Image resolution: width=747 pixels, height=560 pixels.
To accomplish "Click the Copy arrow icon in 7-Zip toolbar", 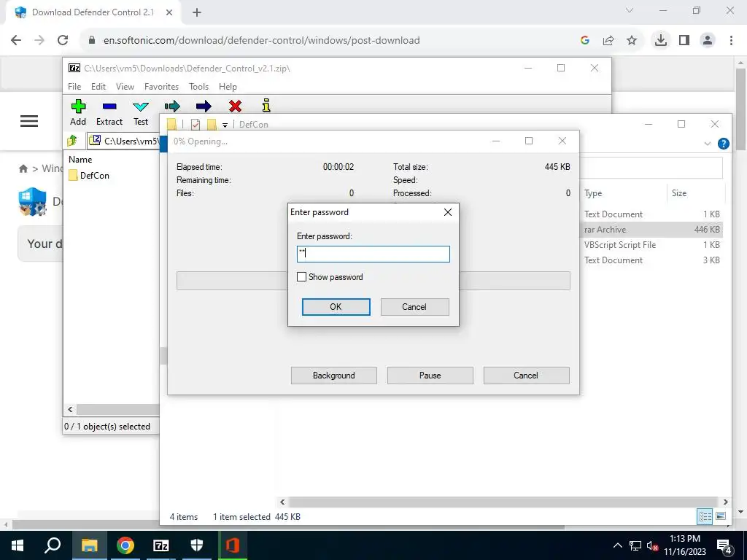I will pos(172,106).
